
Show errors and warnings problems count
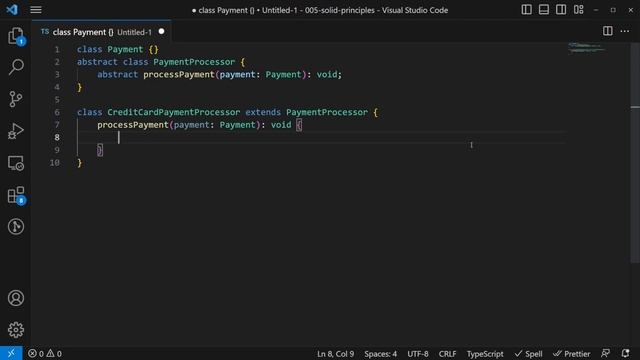tap(45, 353)
